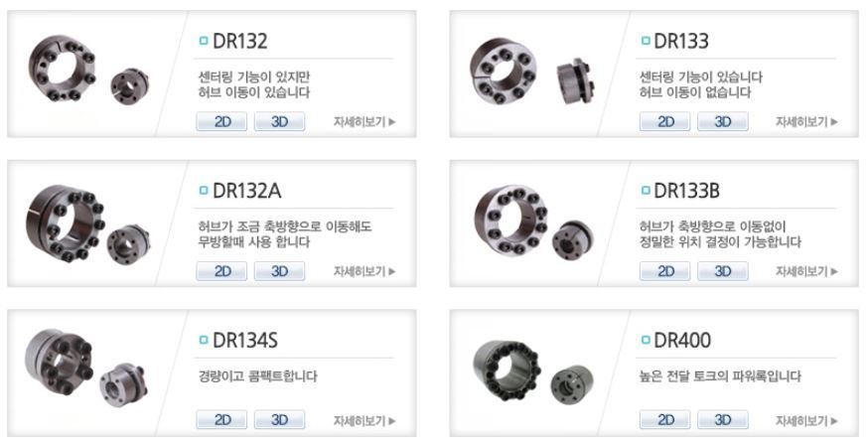Open the 3D model for DR132
Viewport: 868px width, 446px height.
(279, 122)
